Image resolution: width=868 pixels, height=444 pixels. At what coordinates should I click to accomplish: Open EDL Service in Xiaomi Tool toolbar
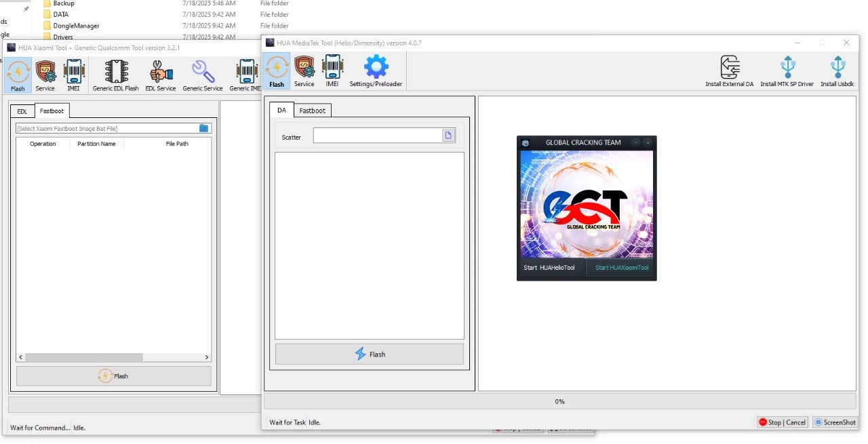(161, 75)
